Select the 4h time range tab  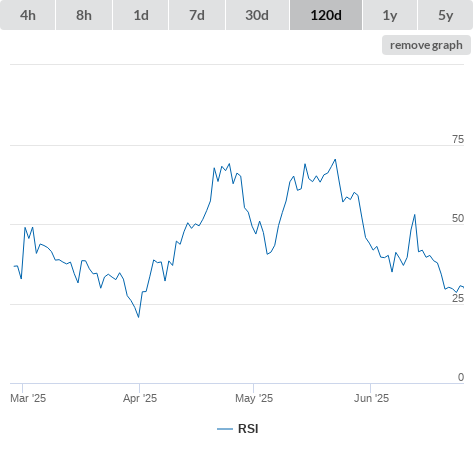(x=28, y=15)
